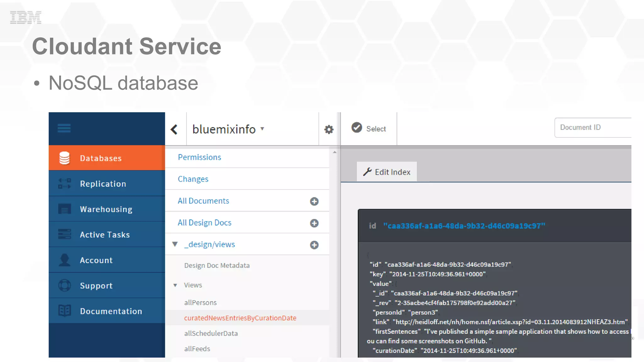Click the "_rev" value text

455,303
